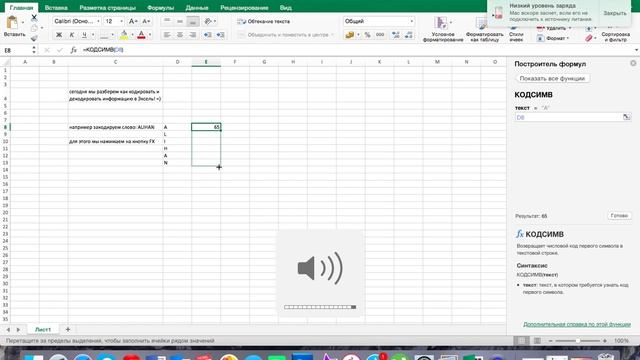The height and width of the screenshot is (360, 640).
Task: Toggle underline formatting (Ч)
Action: pyautogui.click(x=84, y=35)
